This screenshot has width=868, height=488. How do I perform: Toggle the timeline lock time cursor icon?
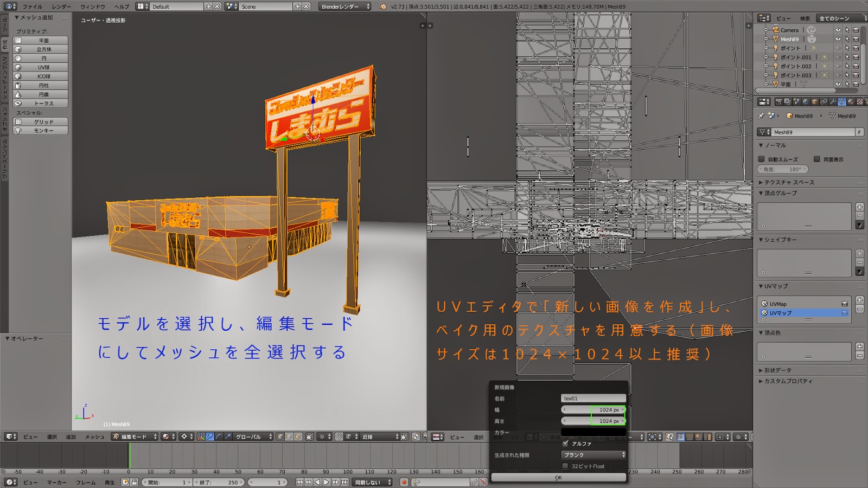(135, 482)
